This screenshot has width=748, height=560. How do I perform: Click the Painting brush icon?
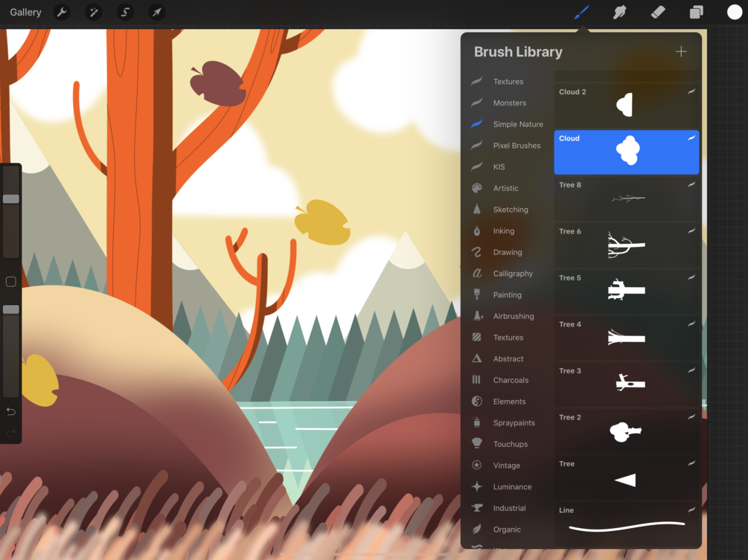point(476,295)
